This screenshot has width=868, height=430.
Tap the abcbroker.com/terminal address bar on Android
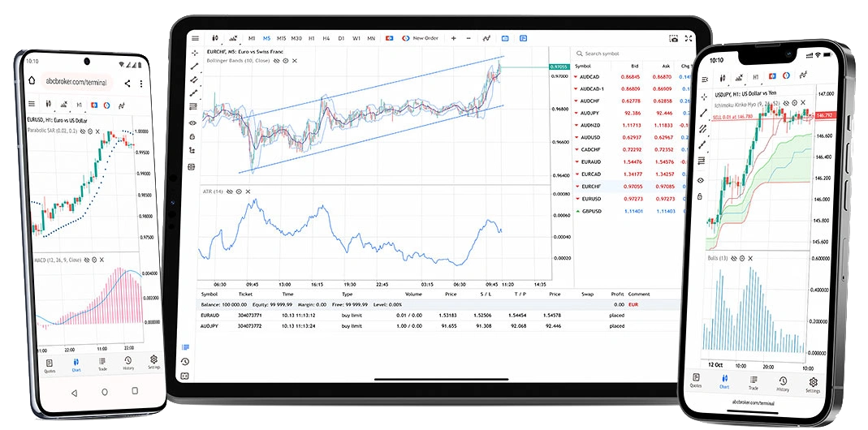click(76, 82)
